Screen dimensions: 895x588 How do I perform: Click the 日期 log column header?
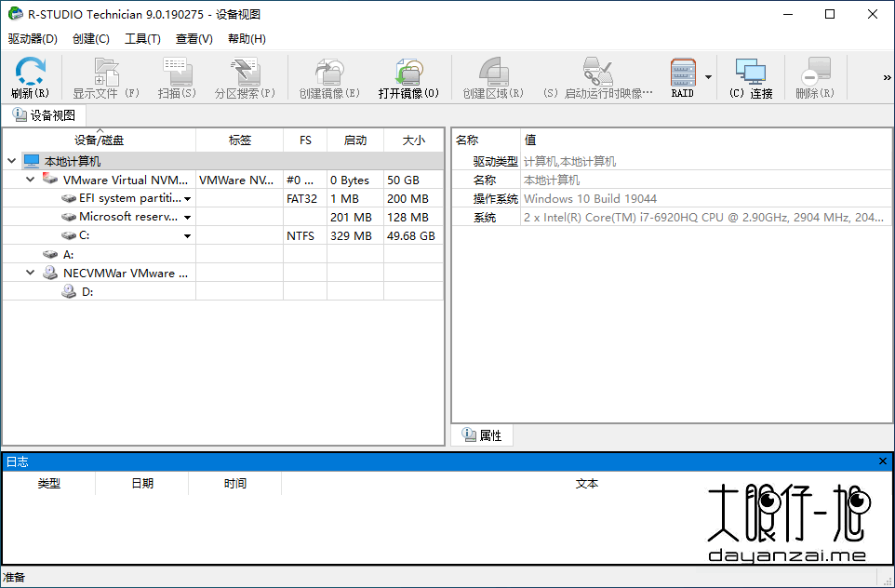point(142,484)
